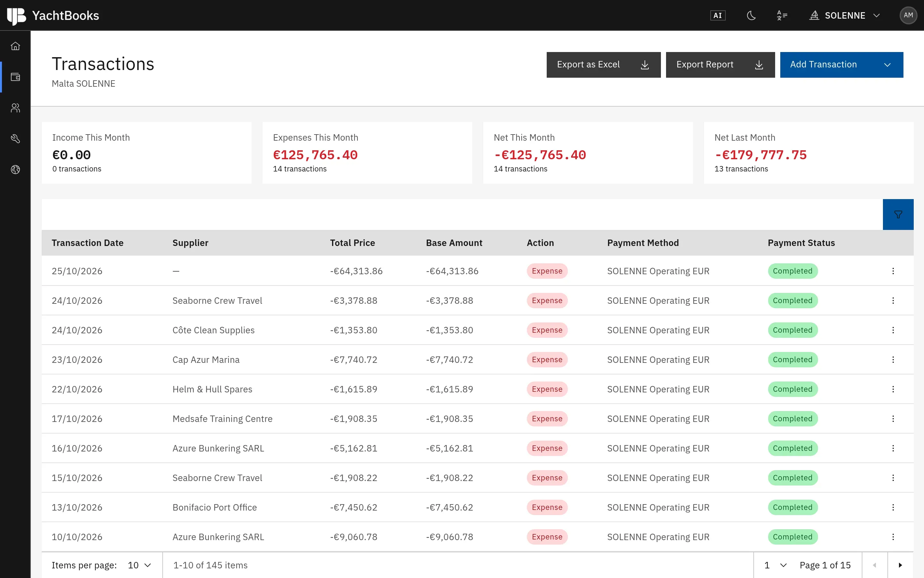Sort by Supplier column header

[x=190, y=243]
